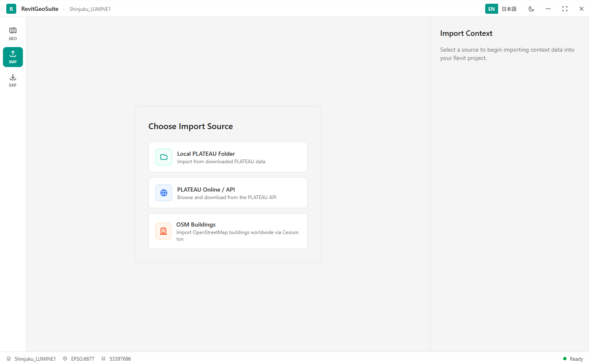Switch language to 日本語
Image resolution: width=589 pixels, height=364 pixels.
(x=509, y=9)
